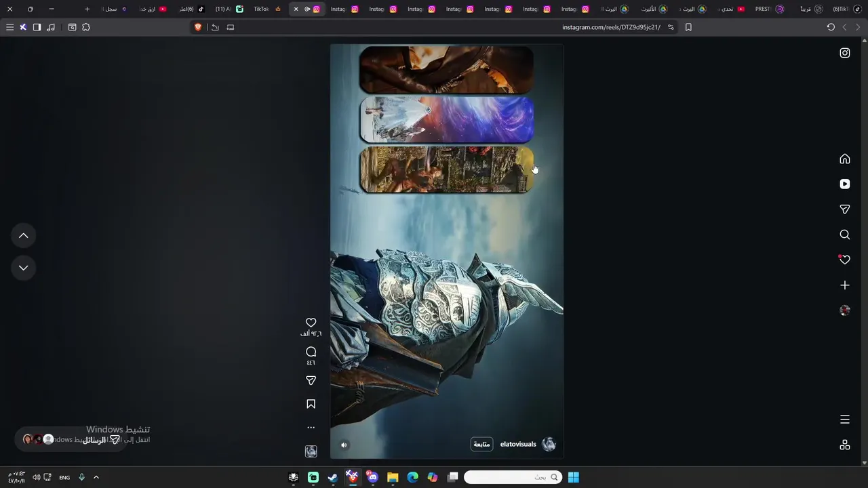Screen dimensions: 868x488
Task: Share the reel via paper plane icon
Action: click(x=311, y=381)
